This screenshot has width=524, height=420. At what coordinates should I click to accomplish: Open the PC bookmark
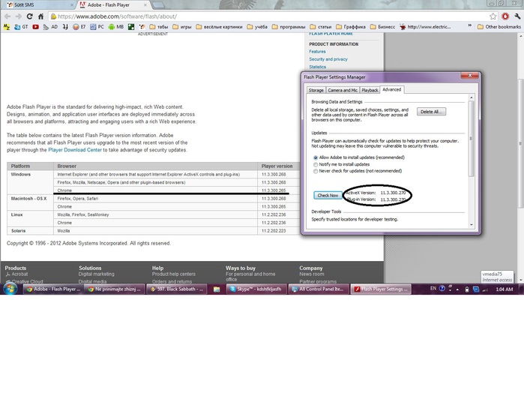click(97, 27)
